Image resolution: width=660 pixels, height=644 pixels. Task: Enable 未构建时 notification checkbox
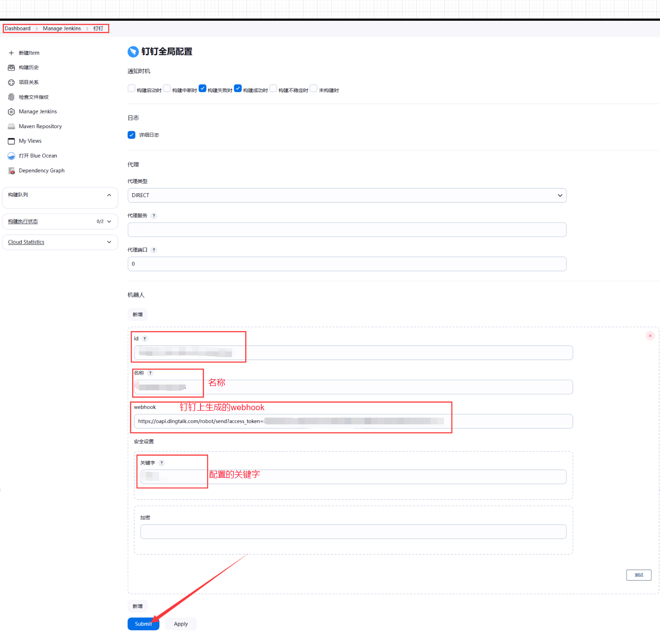click(314, 88)
